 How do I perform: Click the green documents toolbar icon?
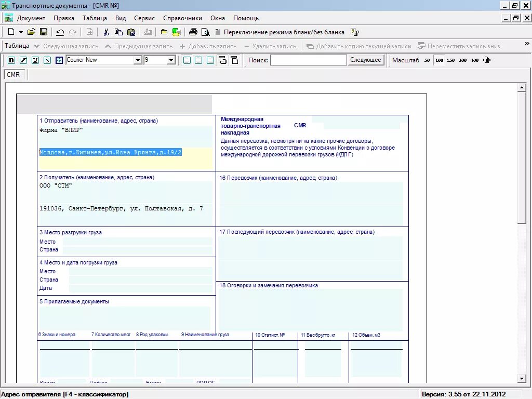pyautogui.click(x=176, y=32)
